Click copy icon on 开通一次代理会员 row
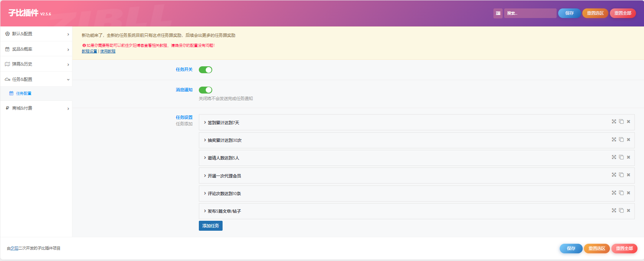 coord(621,175)
